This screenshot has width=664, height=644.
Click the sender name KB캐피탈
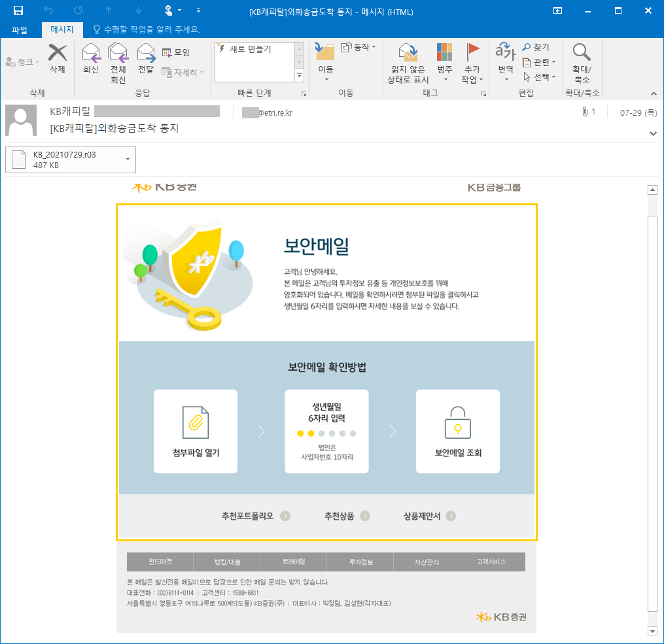click(70, 111)
